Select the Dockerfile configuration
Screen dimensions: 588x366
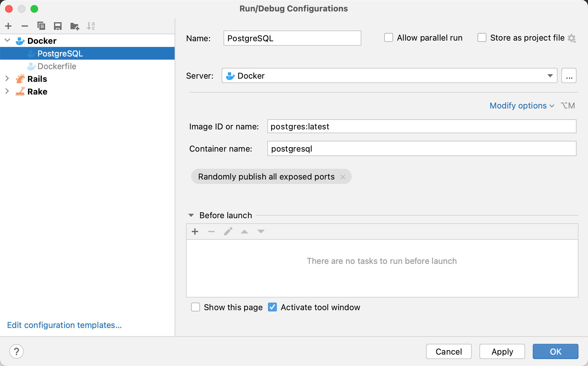tap(57, 66)
